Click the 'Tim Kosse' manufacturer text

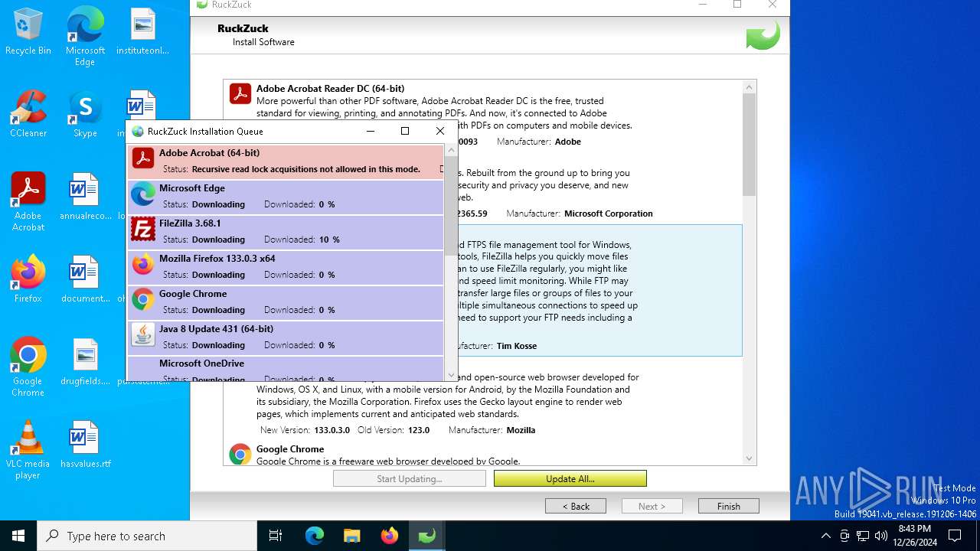tap(516, 346)
